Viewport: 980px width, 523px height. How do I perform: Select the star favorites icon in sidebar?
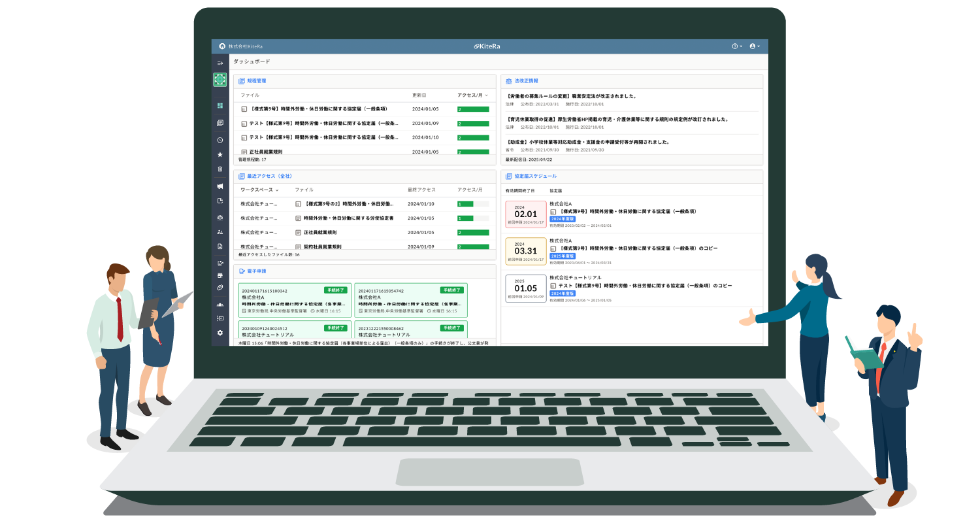coord(220,155)
